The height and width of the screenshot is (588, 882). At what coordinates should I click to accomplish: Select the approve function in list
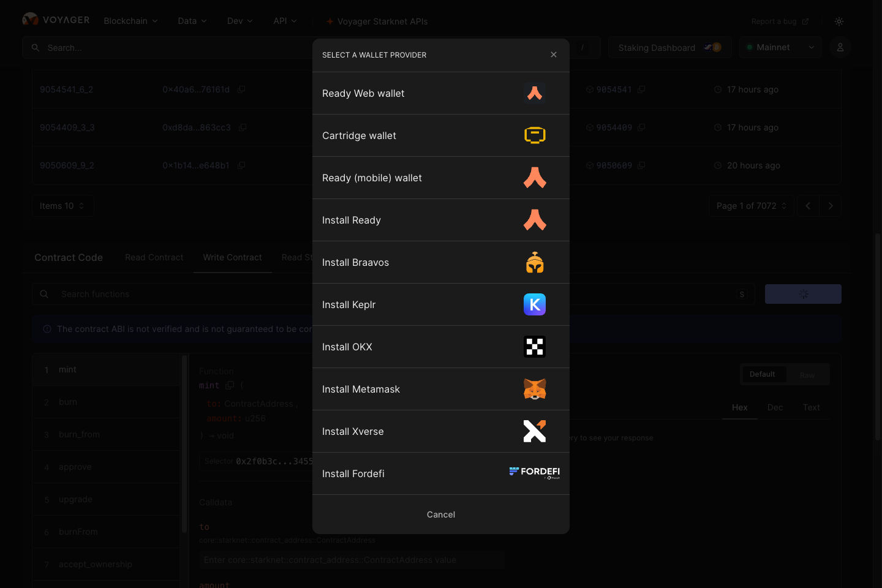coord(107,467)
